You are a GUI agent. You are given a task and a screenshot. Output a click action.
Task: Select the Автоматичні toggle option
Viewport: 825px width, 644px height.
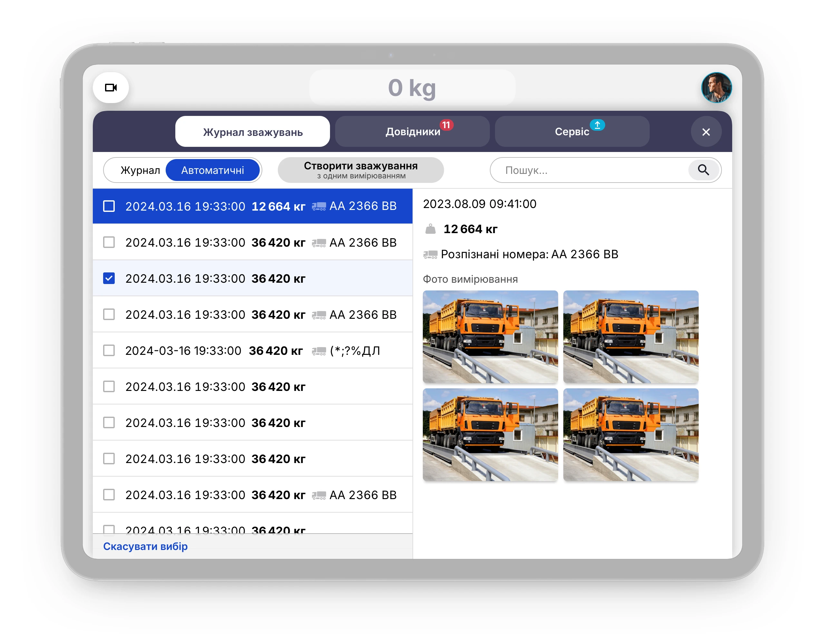coord(212,170)
